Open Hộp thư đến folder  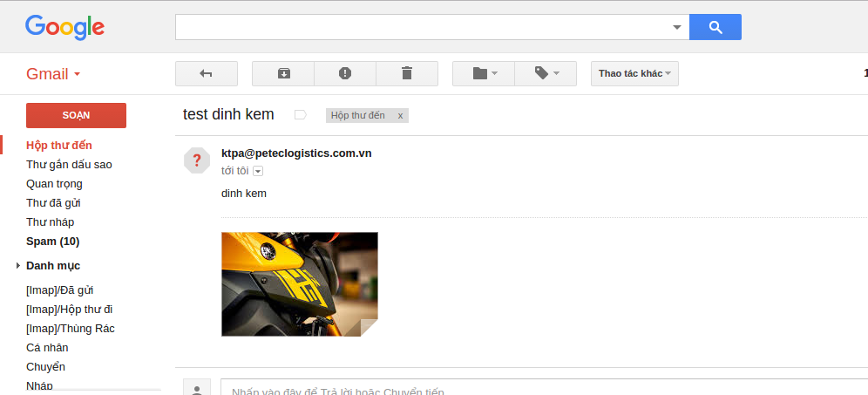(x=59, y=145)
